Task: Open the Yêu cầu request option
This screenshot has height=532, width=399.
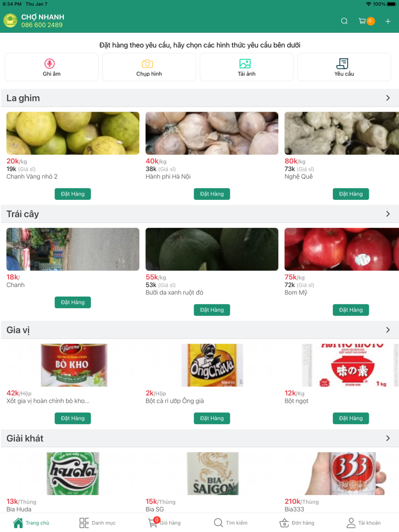Action: click(x=344, y=67)
